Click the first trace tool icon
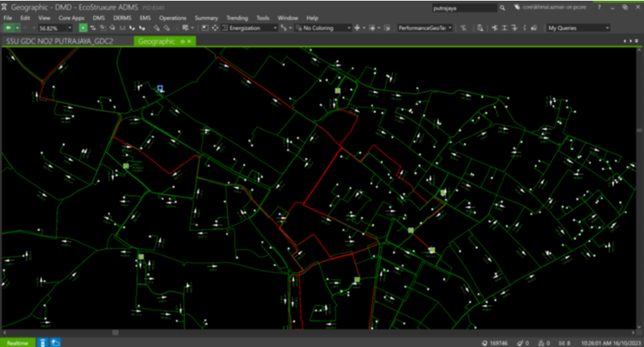The width and height of the screenshot is (644, 347). [132, 28]
